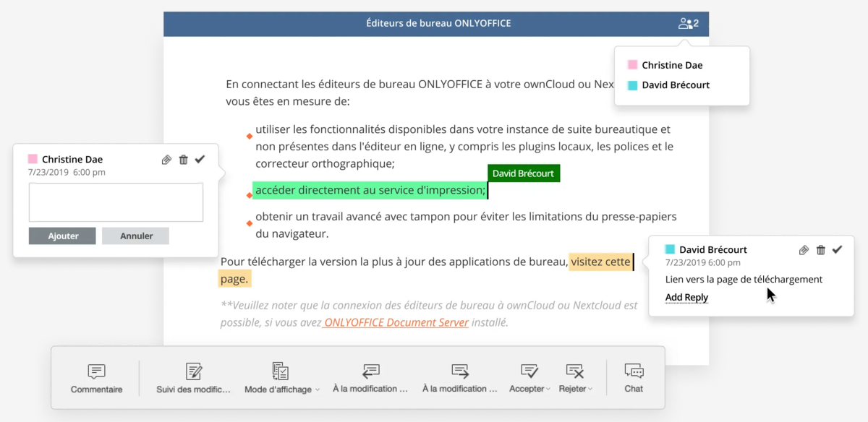Click the green David Brécourt cursor label
The image size is (868, 422).
[x=523, y=173]
